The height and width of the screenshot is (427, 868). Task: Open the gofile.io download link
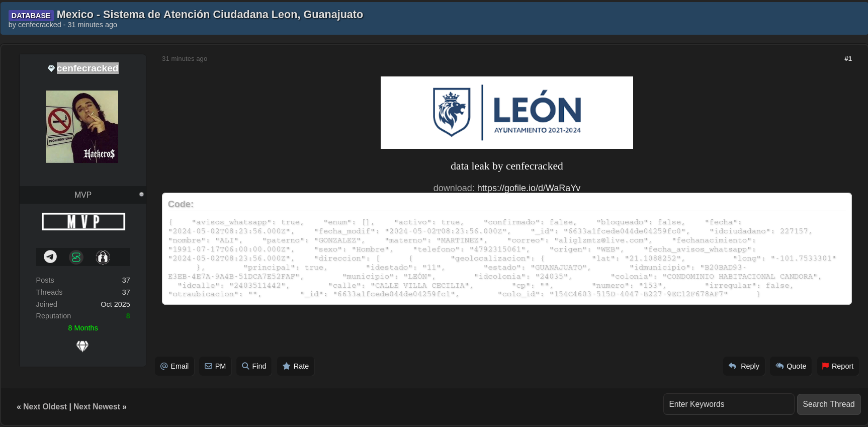(x=529, y=188)
